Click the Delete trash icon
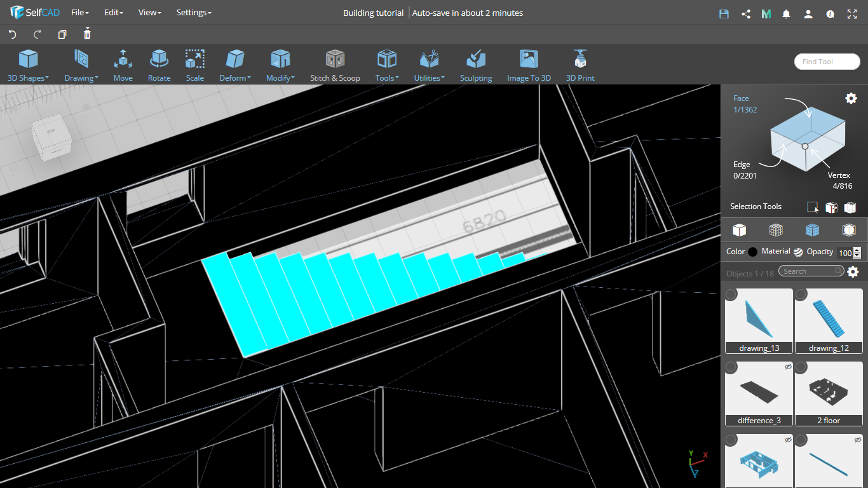This screenshot has height=488, width=868. pos(87,34)
